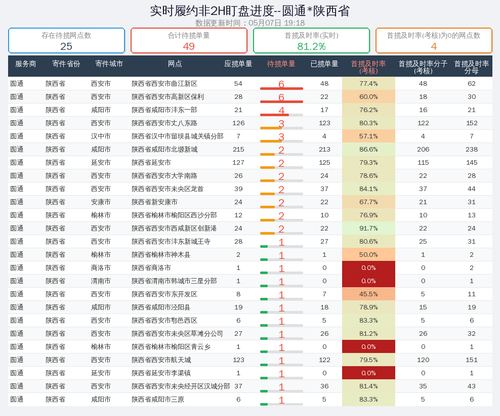Image resolution: width=500 pixels, height=416 pixels.
Task: Click the 商洛市 city cell
Action: click(101, 268)
